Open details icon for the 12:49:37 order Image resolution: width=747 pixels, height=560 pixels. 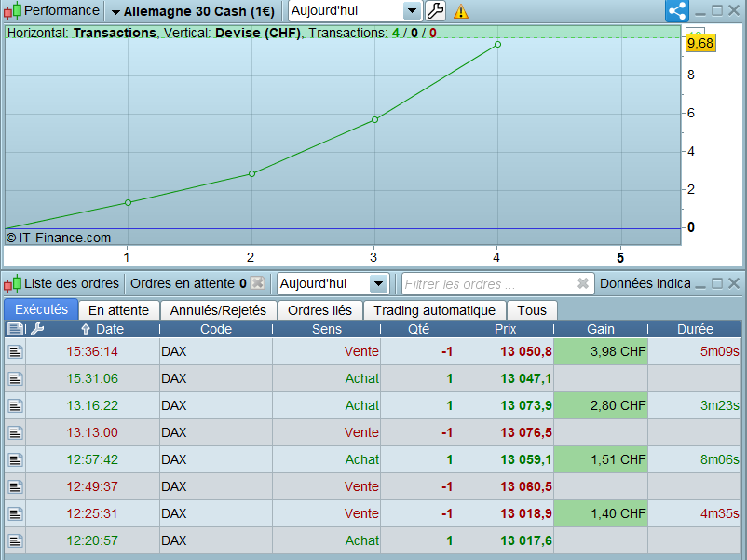click(15, 486)
